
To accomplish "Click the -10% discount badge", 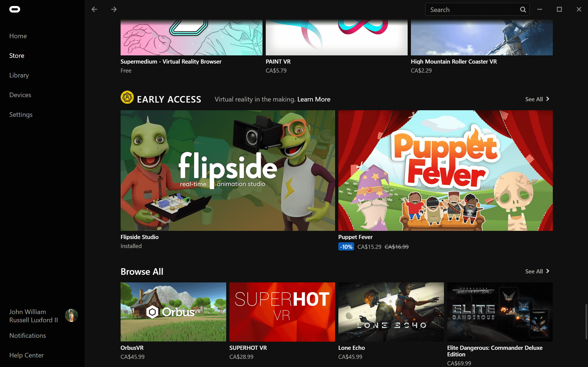I will tap(346, 247).
